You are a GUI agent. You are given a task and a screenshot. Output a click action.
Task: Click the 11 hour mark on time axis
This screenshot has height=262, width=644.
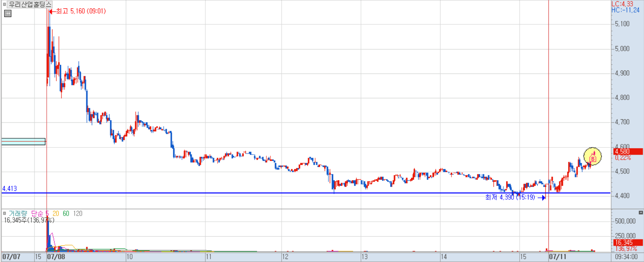coord(208,257)
